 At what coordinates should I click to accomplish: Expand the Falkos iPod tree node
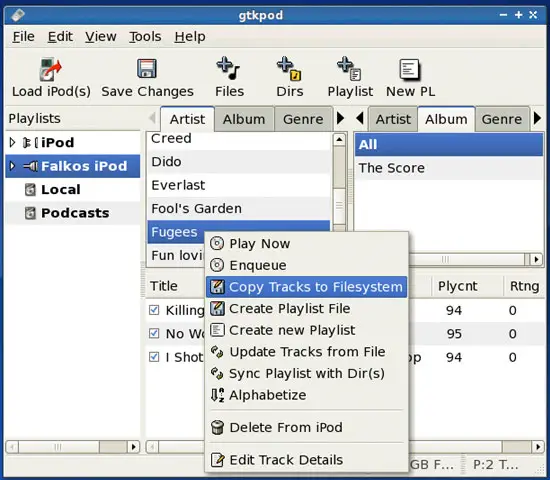tap(12, 166)
